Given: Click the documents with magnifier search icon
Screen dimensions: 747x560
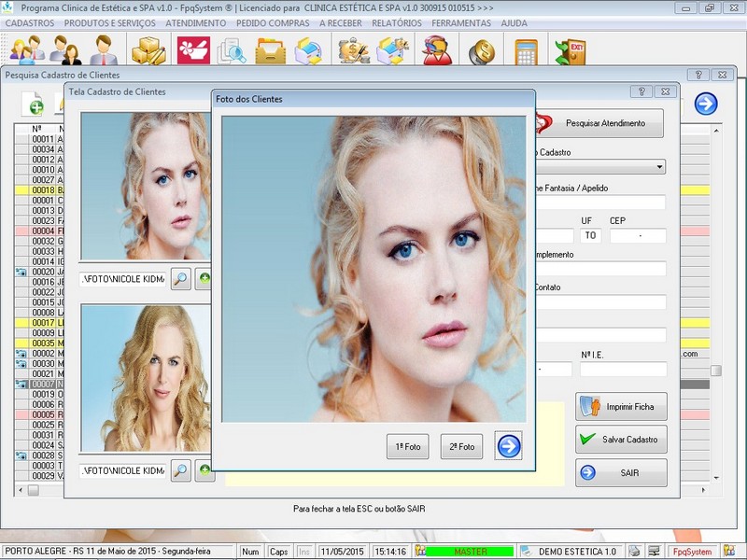Looking at the screenshot, I should click(231, 50).
